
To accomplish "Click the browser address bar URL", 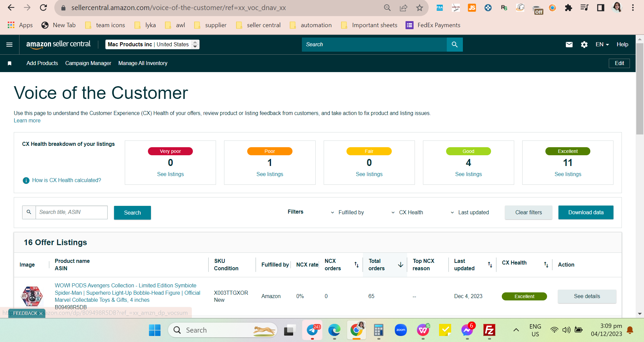I will coord(178,8).
